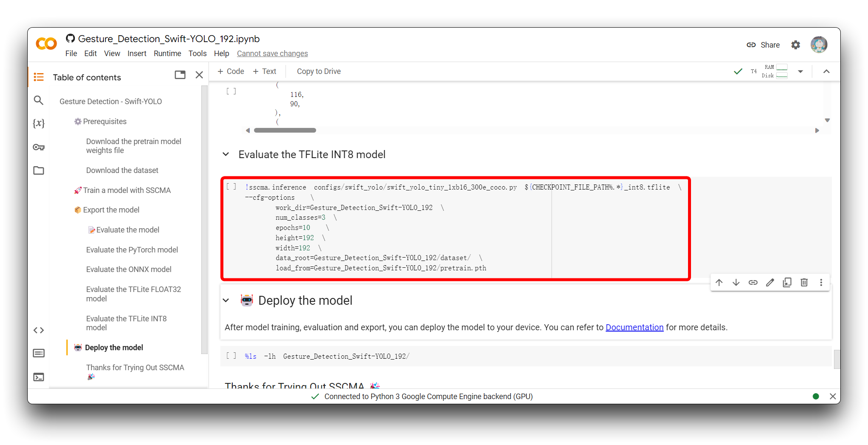Run the sscma.inference code cell

pos(231,187)
